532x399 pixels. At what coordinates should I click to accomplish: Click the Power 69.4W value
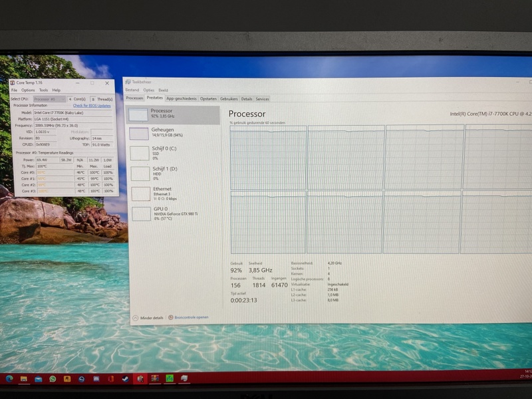click(47, 160)
